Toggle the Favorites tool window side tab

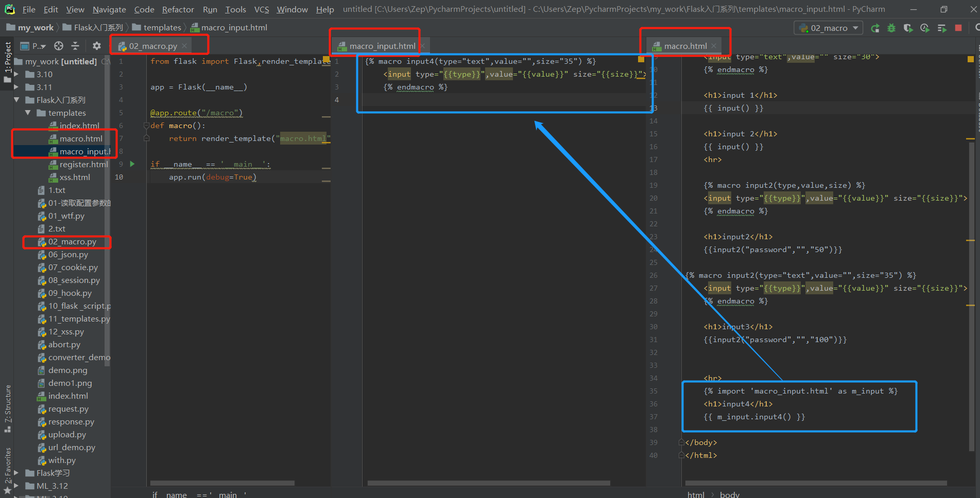[7, 471]
